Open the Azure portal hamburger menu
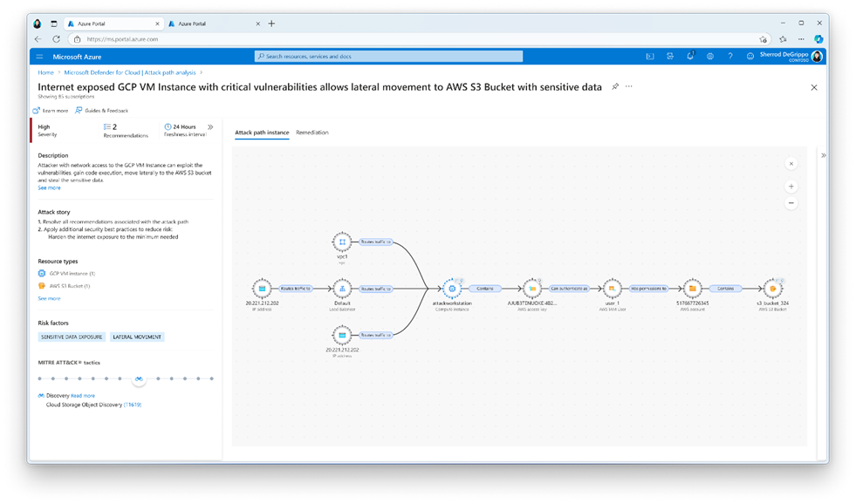Viewport: 856px width, 504px height. 39,57
